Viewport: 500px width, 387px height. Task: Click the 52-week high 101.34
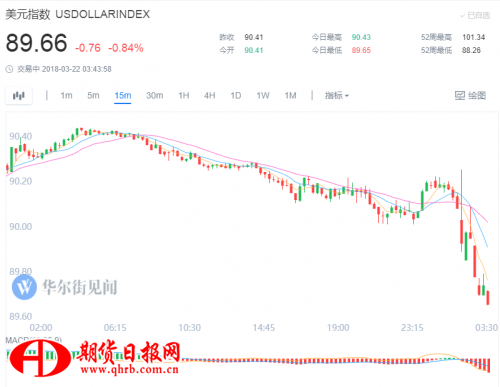[473, 37]
